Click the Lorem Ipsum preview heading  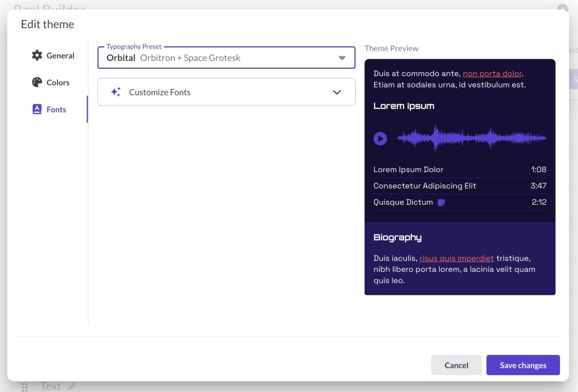click(404, 106)
